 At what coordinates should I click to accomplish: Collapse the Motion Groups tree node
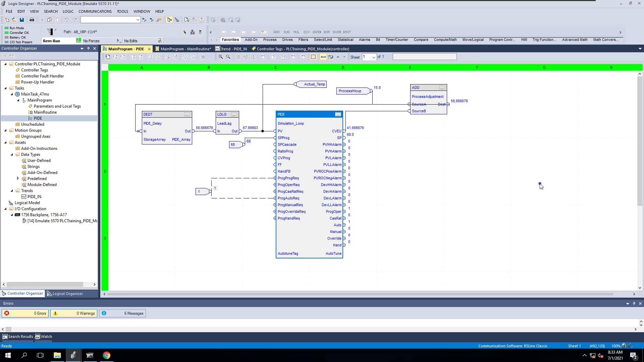(x=5, y=130)
